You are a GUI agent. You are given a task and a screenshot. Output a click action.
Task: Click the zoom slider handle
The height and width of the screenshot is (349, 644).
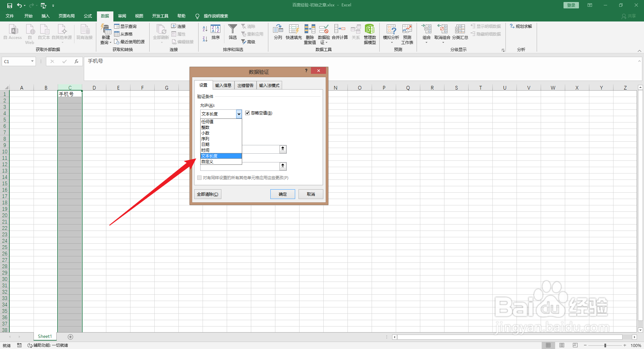click(605, 345)
